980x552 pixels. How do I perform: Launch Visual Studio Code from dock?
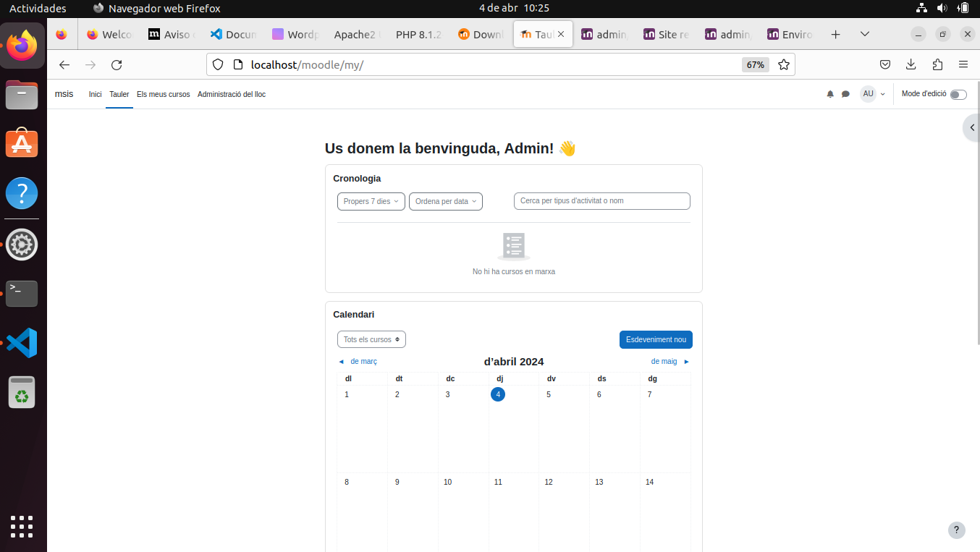point(22,342)
